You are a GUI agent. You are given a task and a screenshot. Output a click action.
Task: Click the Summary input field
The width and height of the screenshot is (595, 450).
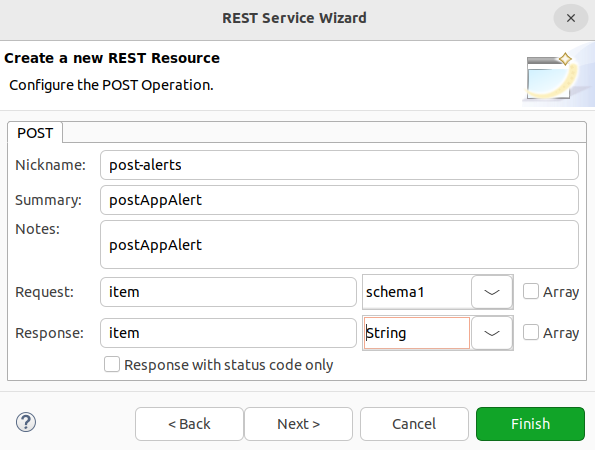[339, 200]
